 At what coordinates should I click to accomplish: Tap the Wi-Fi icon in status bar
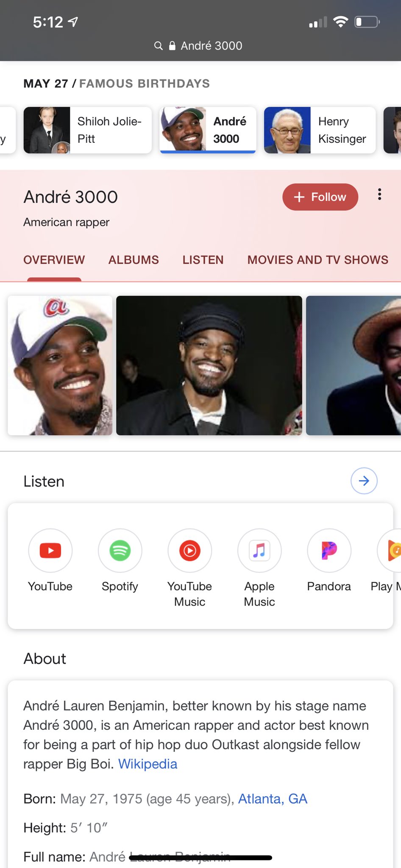340,22
